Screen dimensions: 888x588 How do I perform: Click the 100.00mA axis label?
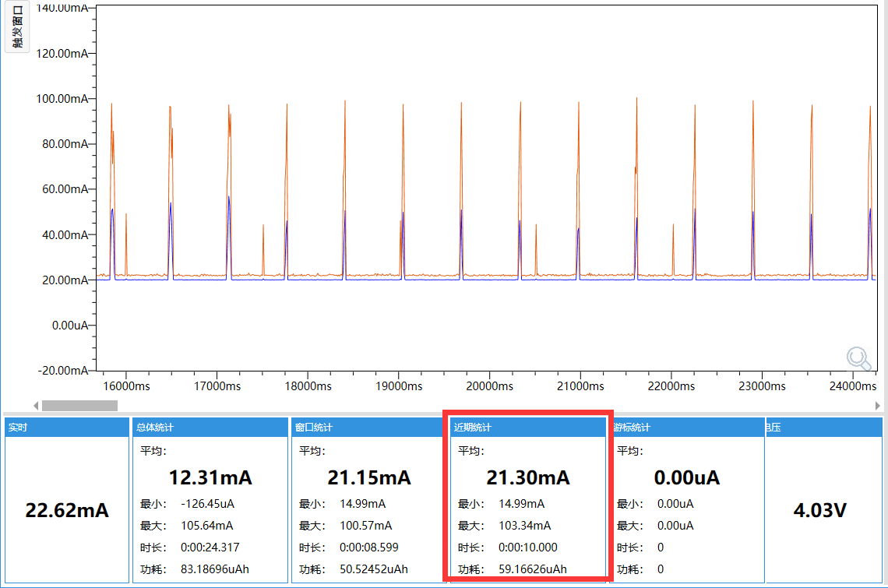click(62, 99)
